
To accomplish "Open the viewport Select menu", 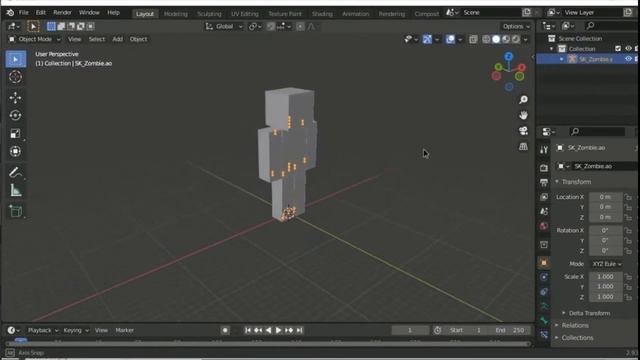I will pyautogui.click(x=97, y=39).
